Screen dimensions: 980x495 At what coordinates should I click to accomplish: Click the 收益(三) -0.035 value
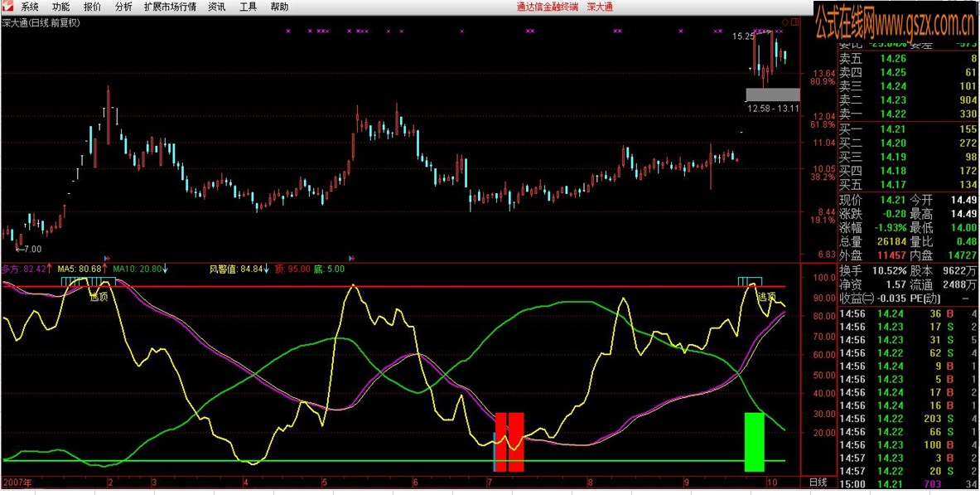point(892,298)
